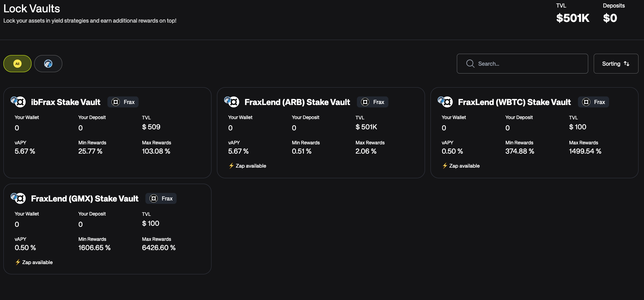Open the ibFrax Stake Vault title
Image resolution: width=644 pixels, height=300 pixels.
point(66,102)
